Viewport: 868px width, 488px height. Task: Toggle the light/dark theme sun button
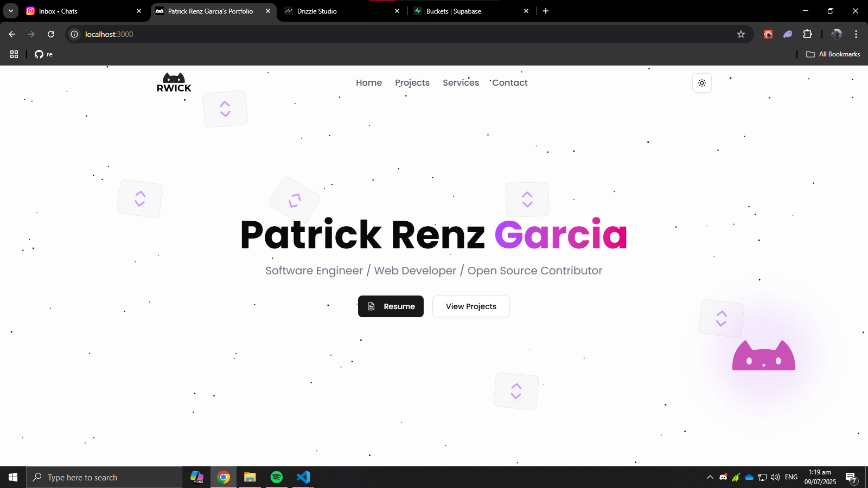click(x=702, y=83)
